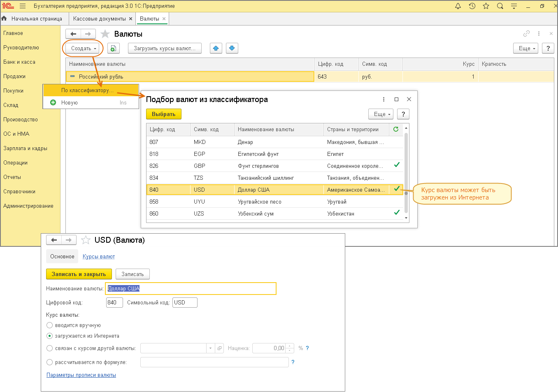Choose 'рассчитывается по формуле' radio option

(50, 362)
